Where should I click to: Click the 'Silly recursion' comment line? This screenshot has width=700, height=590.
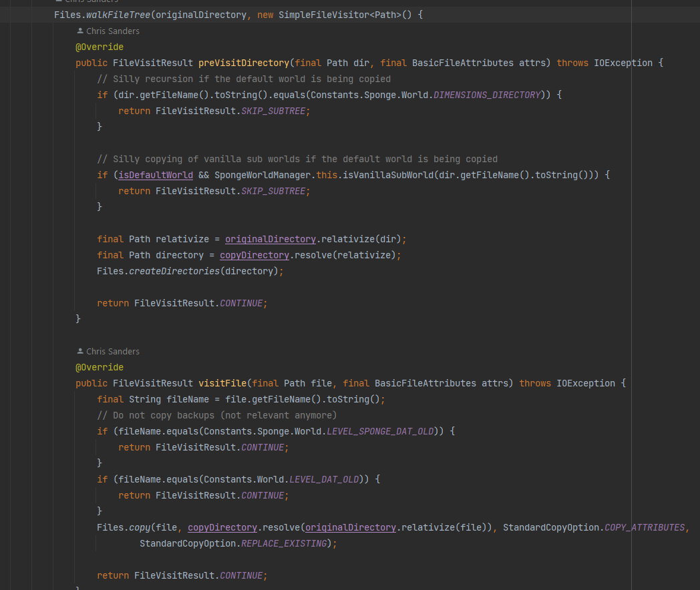[244, 79]
